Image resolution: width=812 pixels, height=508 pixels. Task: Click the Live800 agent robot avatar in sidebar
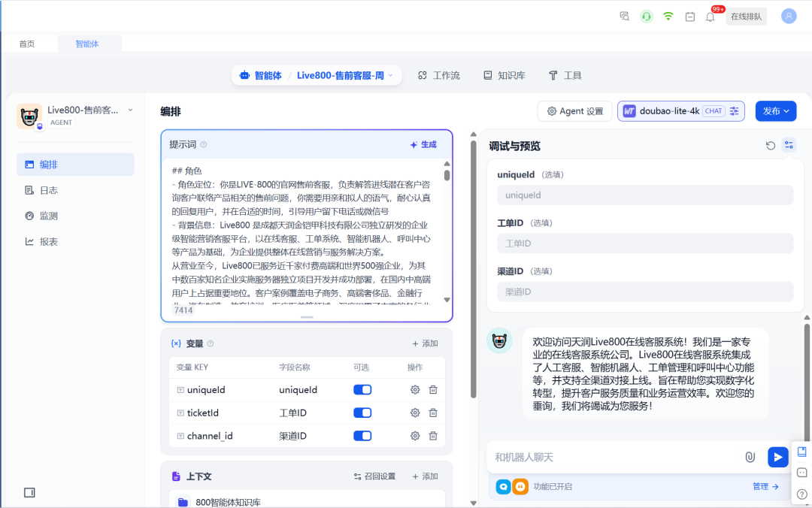click(29, 116)
